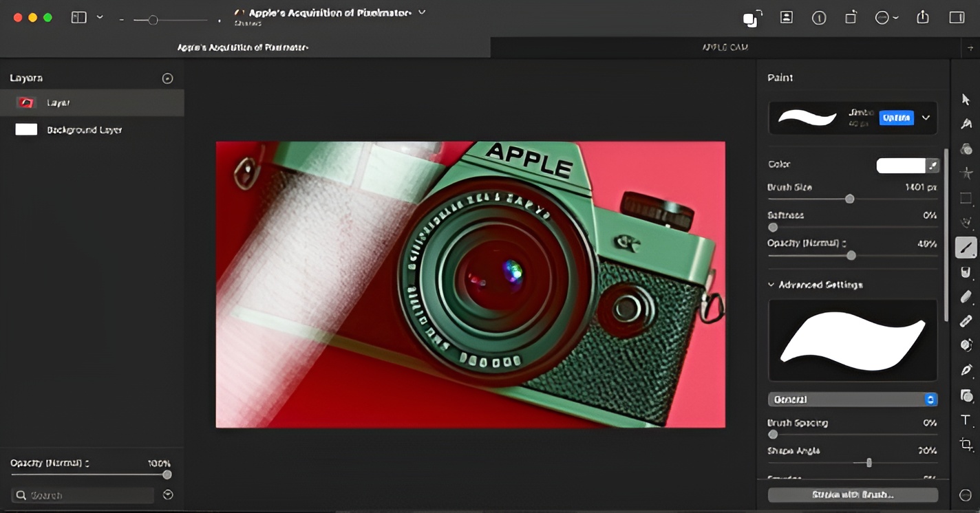Collapse the Advanced Settings section
980x513 pixels.
[771, 285]
